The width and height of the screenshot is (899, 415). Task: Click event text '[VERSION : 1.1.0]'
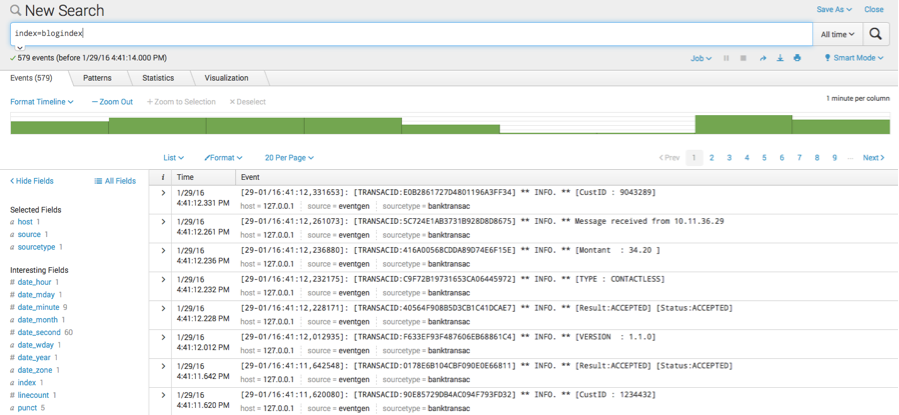coord(615,336)
